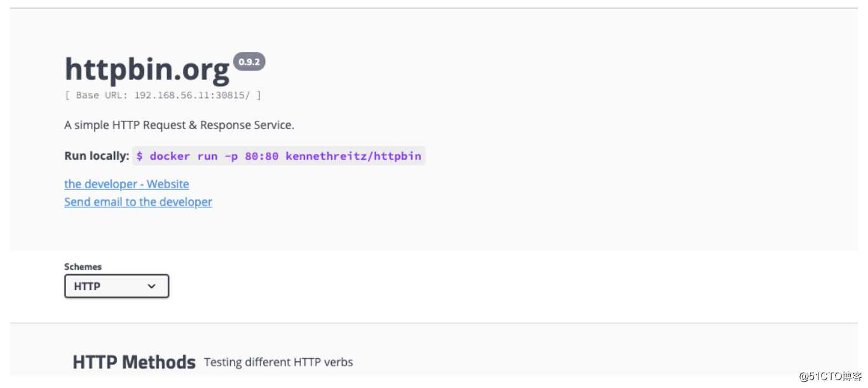Click Send email to the developer link
The image size is (868, 388).
pyautogui.click(x=138, y=202)
